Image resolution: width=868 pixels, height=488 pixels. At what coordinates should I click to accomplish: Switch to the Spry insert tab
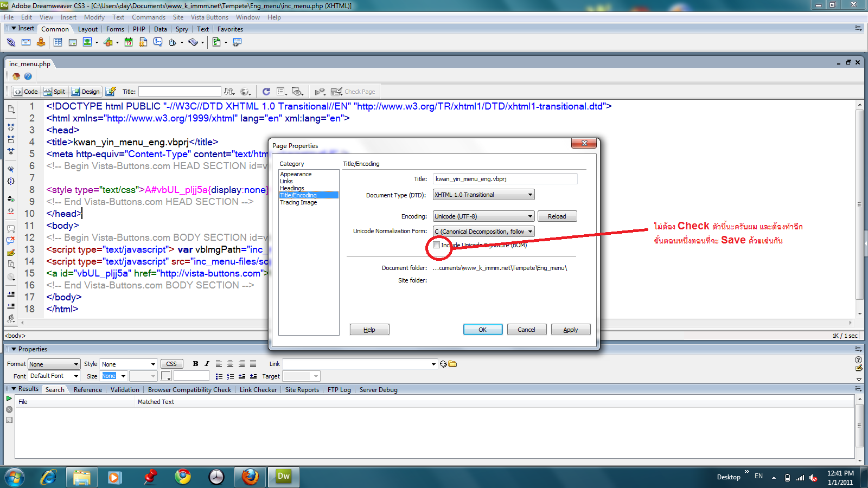pyautogui.click(x=182, y=29)
